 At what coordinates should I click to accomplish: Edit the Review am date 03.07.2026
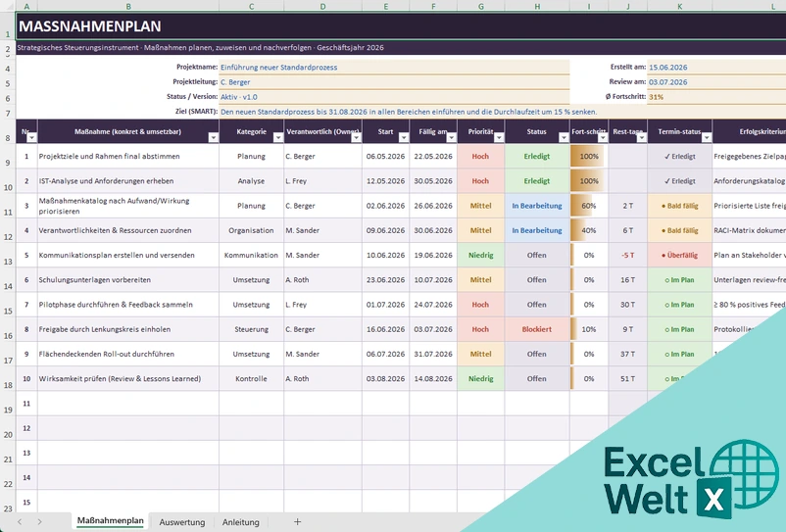716,82
